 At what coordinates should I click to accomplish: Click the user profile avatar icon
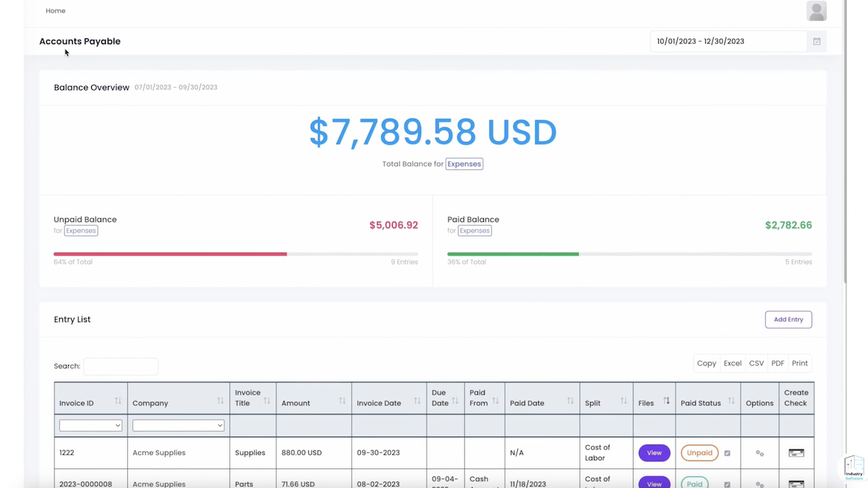[816, 11]
